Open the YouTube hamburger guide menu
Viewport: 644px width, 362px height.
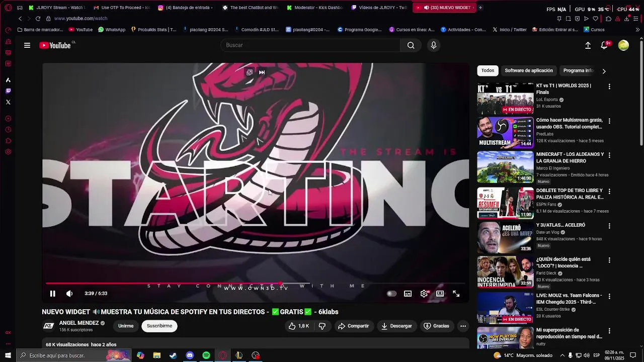click(x=27, y=45)
